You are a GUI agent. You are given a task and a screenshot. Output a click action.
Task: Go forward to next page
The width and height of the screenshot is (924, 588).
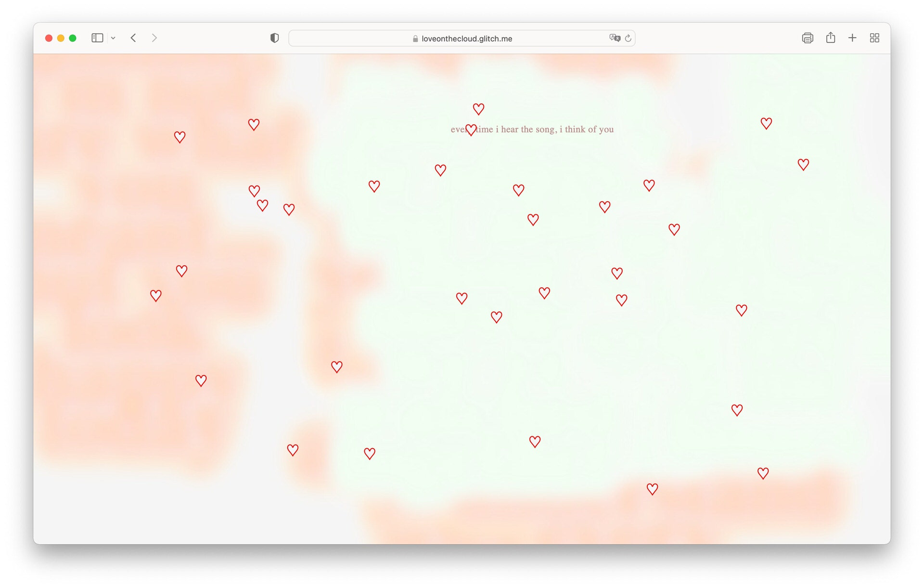click(x=154, y=38)
